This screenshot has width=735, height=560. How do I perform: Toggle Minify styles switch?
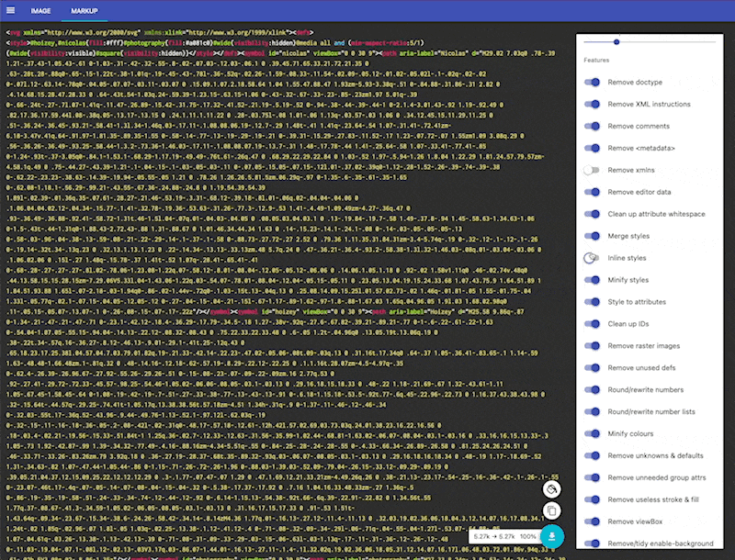[x=592, y=280]
